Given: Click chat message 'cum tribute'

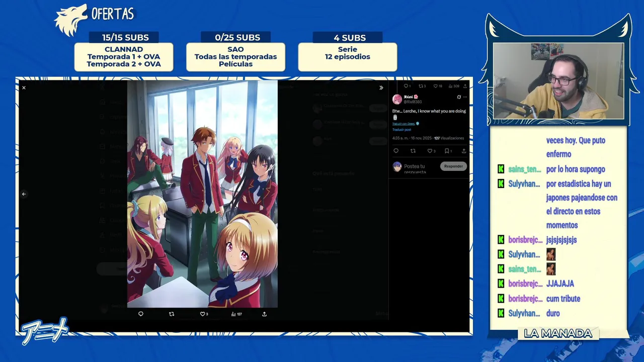Looking at the screenshot, I should 563,299.
